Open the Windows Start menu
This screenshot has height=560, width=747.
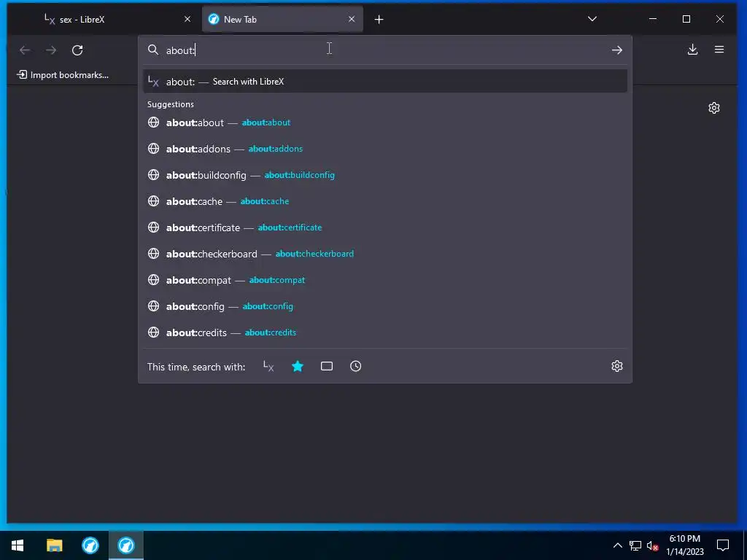tap(18, 545)
